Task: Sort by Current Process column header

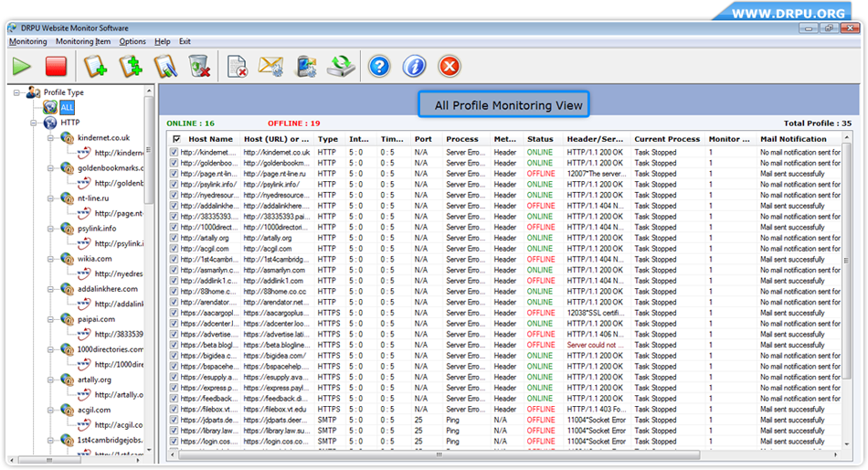Action: [667, 139]
